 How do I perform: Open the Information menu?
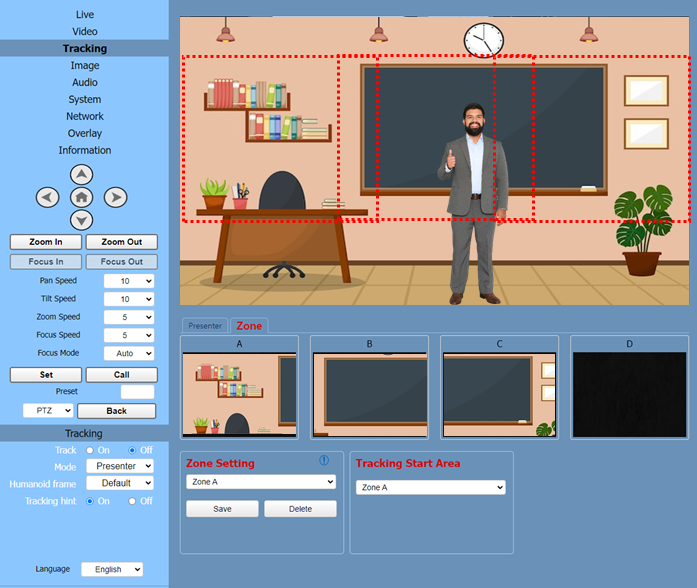click(x=84, y=150)
